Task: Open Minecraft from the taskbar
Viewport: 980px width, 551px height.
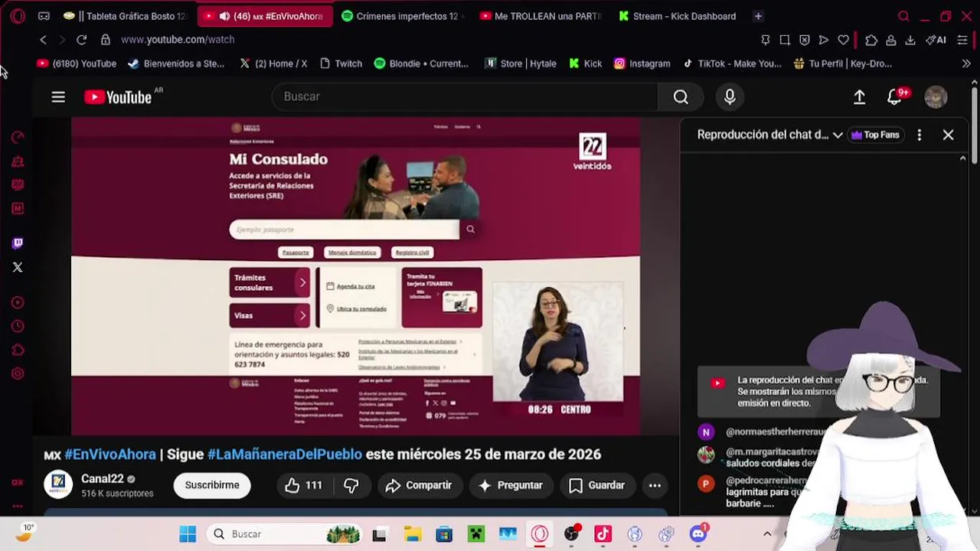Action: tap(475, 534)
